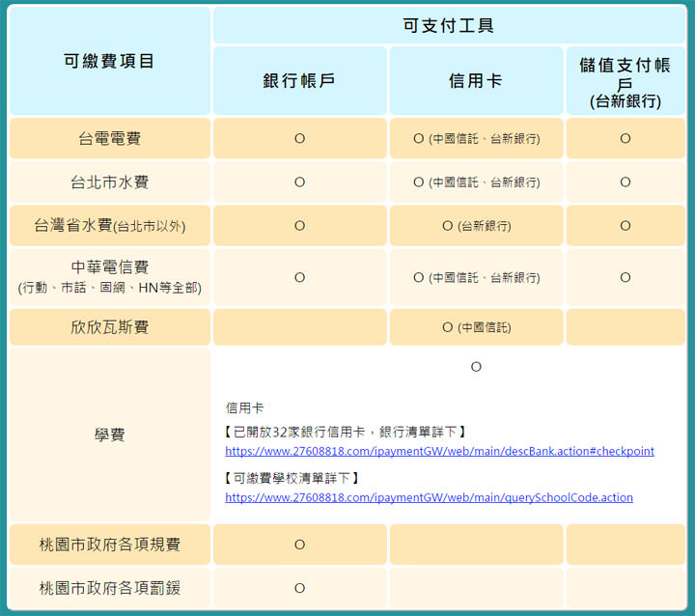Click the 欣欣瓦斯費 credit card cell (中國信託)
Screen dimensions: 695x616
coord(476,327)
